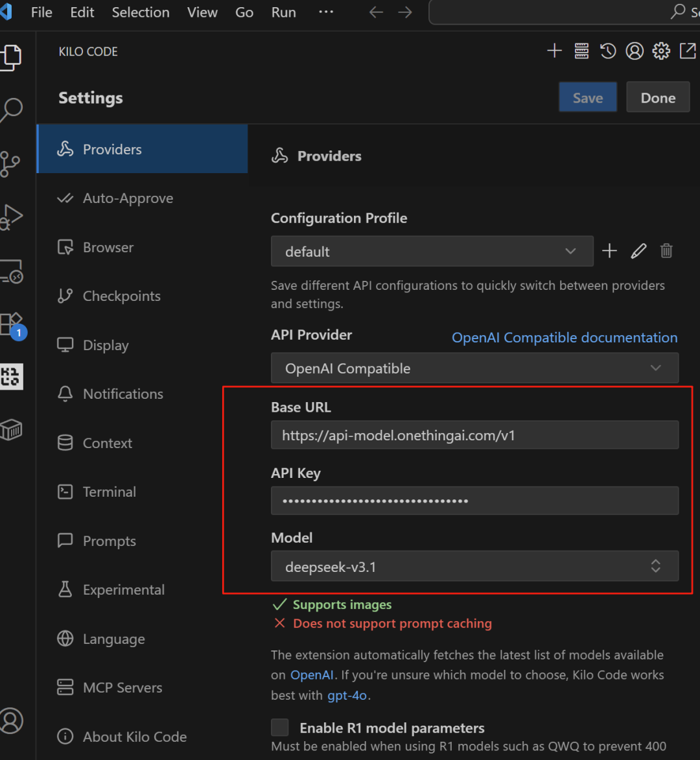Switch to the Auto-Approve settings tab
Viewport: 700px width, 760px height.
(128, 198)
